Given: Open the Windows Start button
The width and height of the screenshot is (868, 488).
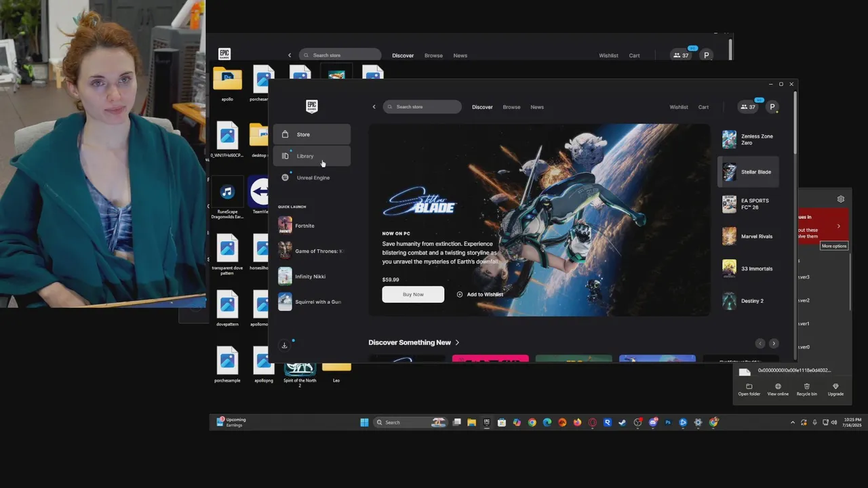Looking at the screenshot, I should click(364, 422).
